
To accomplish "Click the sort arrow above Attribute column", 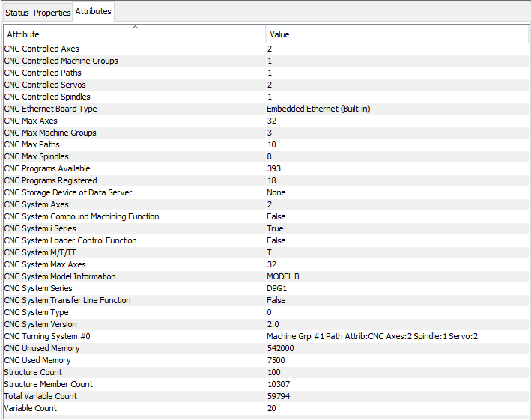I will point(135,28).
